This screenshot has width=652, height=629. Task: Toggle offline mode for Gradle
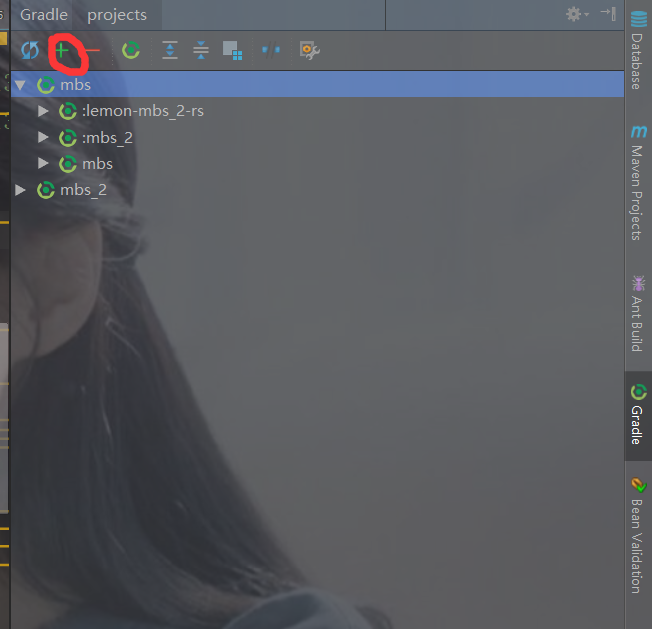tap(271, 50)
